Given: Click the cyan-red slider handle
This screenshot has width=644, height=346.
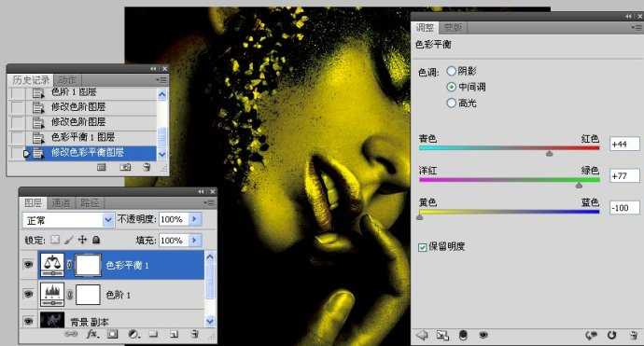Looking at the screenshot, I should 549,153.
